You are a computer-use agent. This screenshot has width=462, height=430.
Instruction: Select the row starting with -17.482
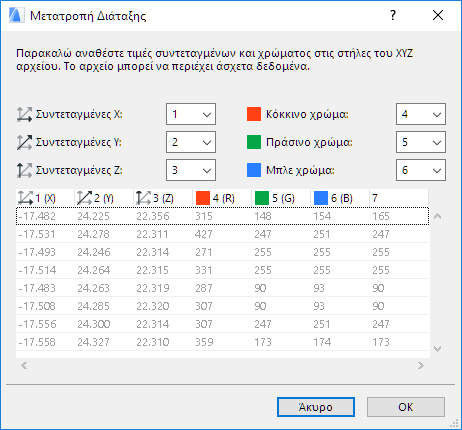click(222, 216)
